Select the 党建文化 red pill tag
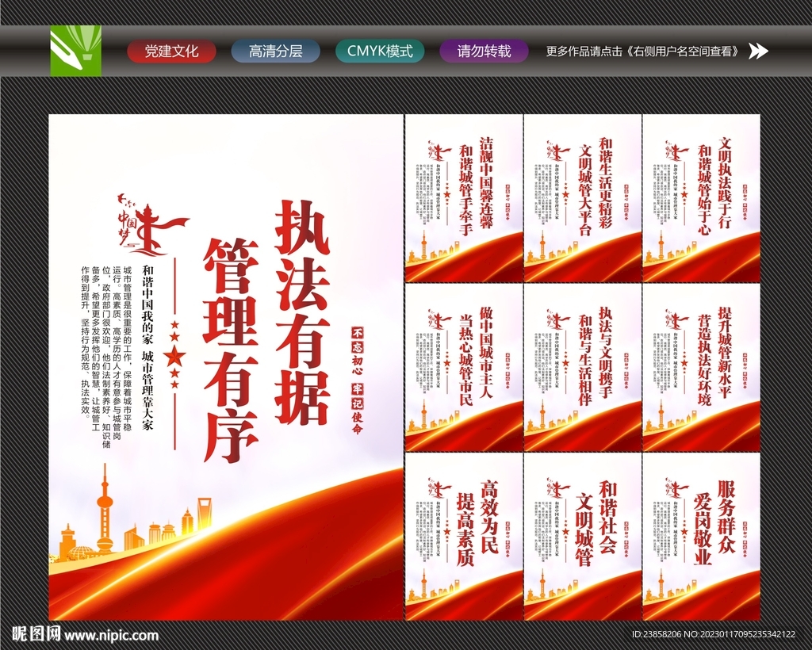This screenshot has height=650, width=812. (171, 52)
